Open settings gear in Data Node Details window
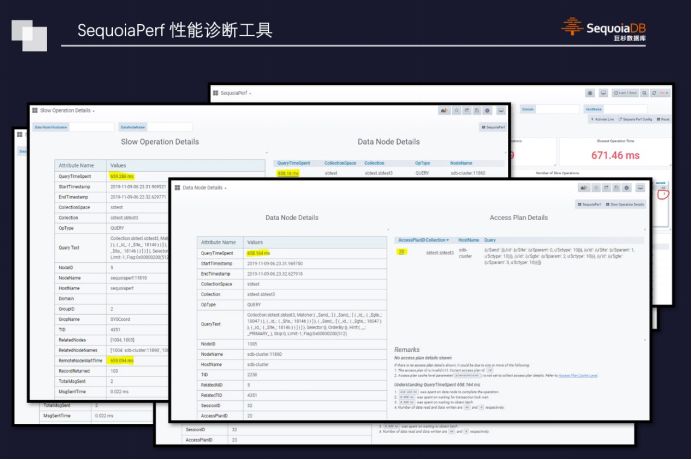This screenshot has width=692, height=460. pyautogui.click(x=627, y=189)
